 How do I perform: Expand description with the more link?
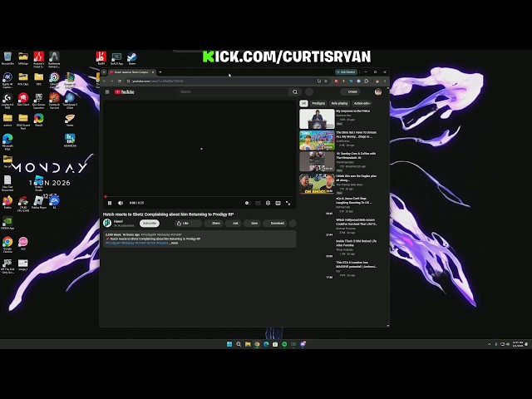pos(174,243)
